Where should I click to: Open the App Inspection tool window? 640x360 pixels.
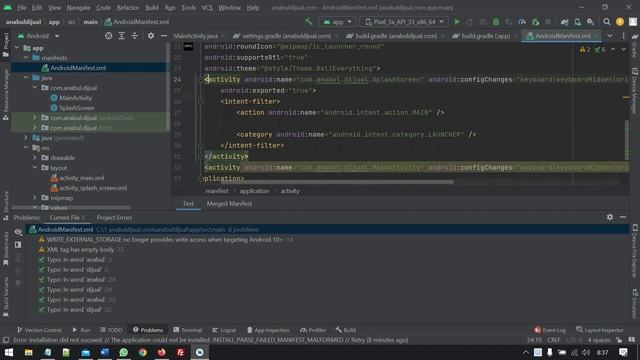click(268, 330)
